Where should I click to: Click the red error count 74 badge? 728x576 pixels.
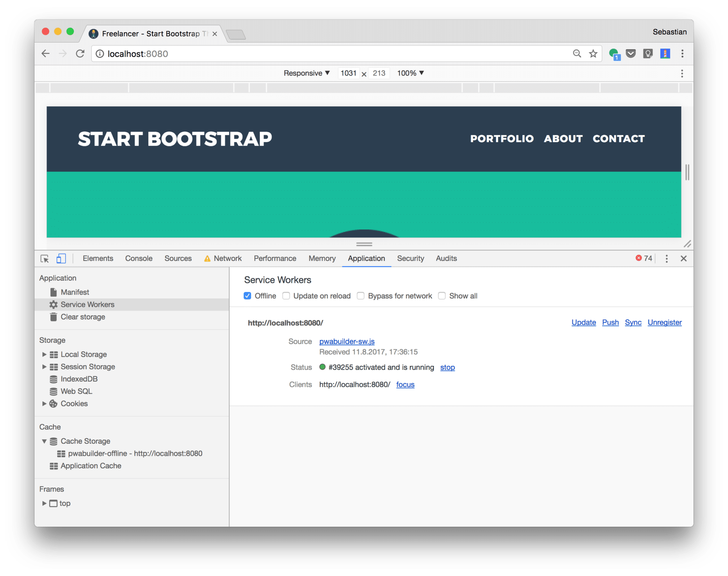(x=644, y=258)
